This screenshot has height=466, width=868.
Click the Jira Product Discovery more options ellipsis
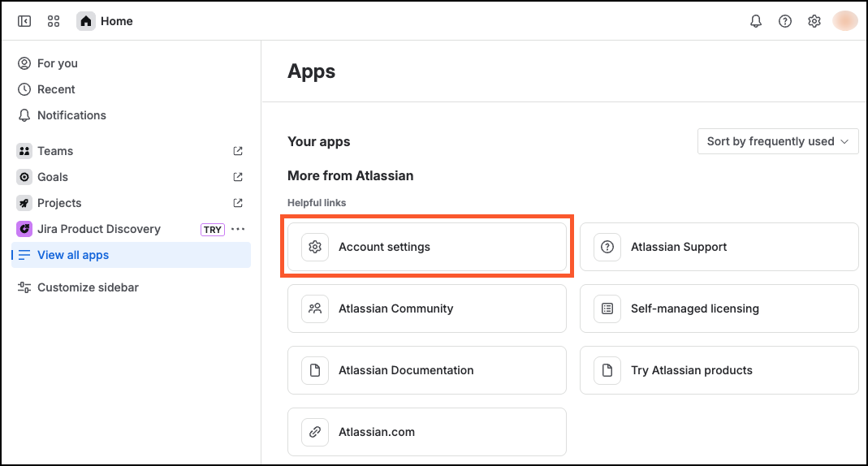(x=238, y=229)
